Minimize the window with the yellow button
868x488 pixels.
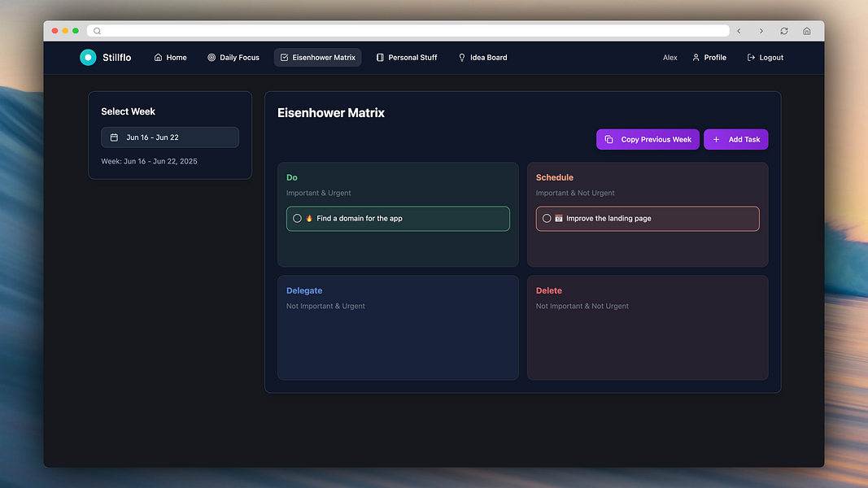point(65,31)
